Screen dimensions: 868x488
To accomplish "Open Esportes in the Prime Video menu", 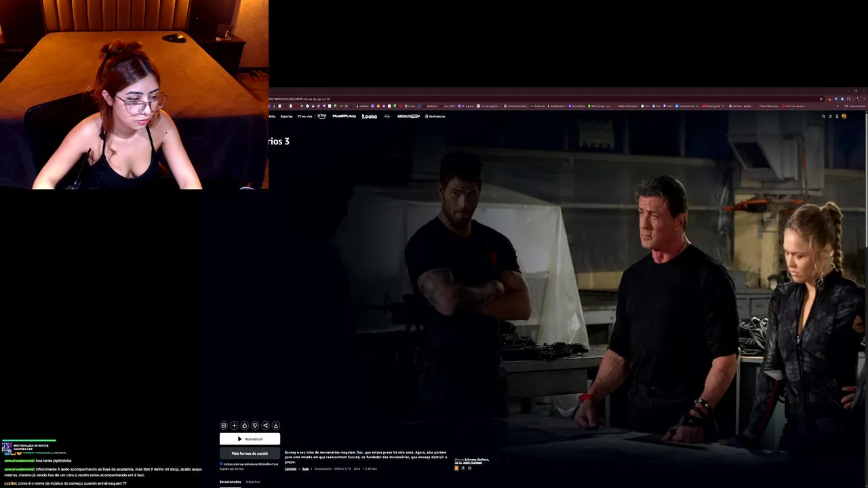I will coord(287,117).
